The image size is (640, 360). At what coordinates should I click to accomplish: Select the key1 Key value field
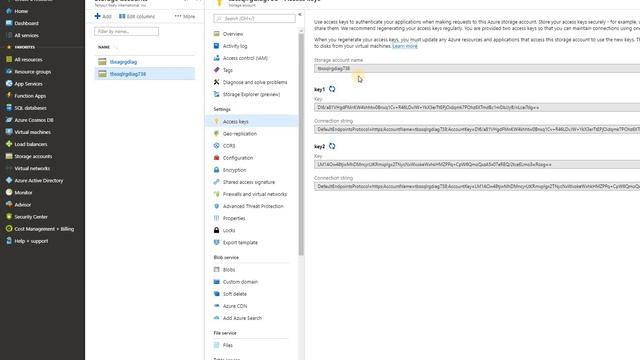point(477,107)
